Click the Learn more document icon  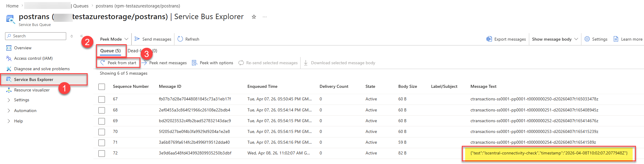[x=616, y=39]
